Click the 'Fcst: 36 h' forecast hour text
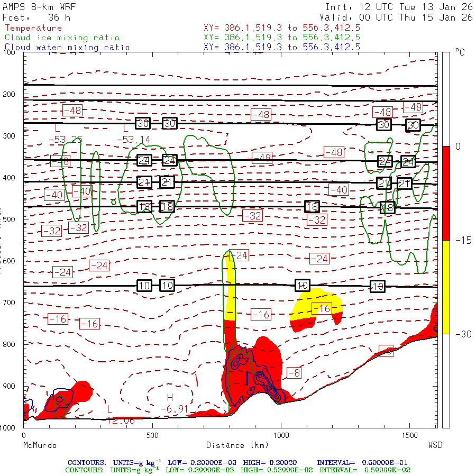 [x=36, y=17]
